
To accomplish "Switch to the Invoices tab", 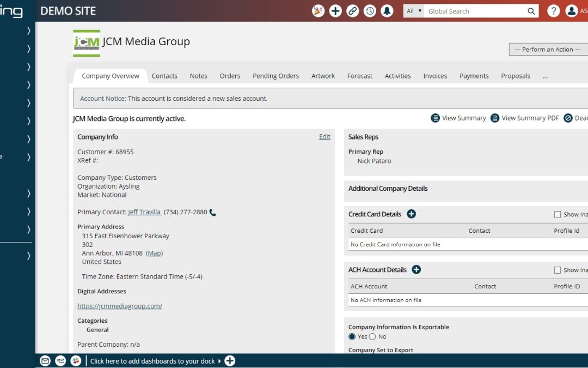I will coord(435,76).
